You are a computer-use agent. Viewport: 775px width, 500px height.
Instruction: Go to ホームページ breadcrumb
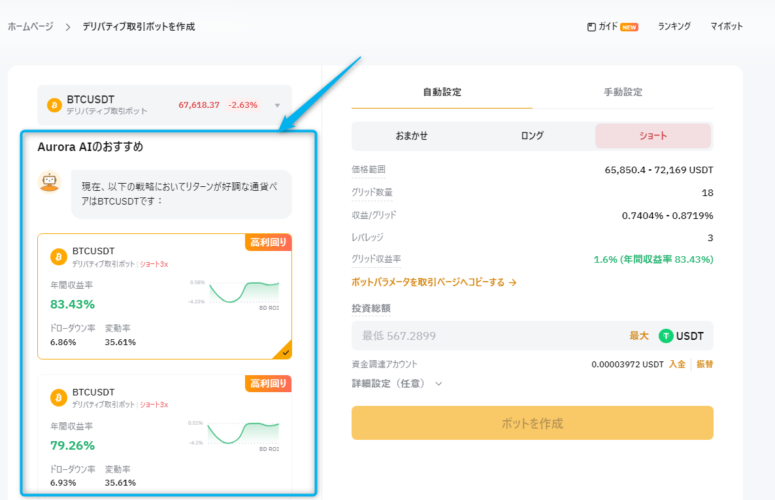coord(30,27)
